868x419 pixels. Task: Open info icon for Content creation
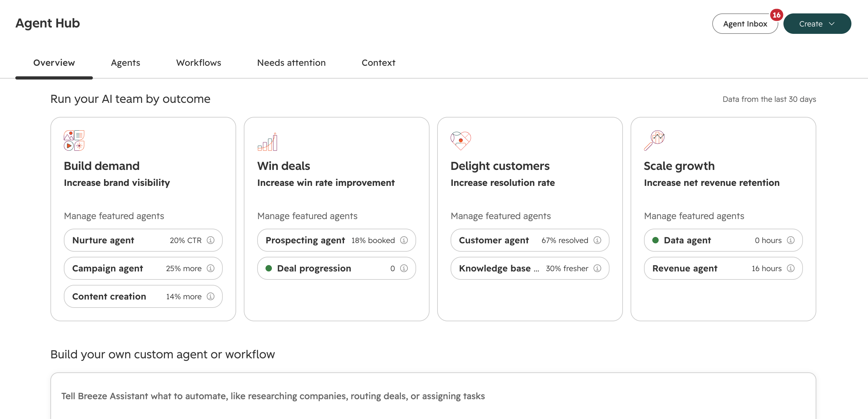click(211, 296)
